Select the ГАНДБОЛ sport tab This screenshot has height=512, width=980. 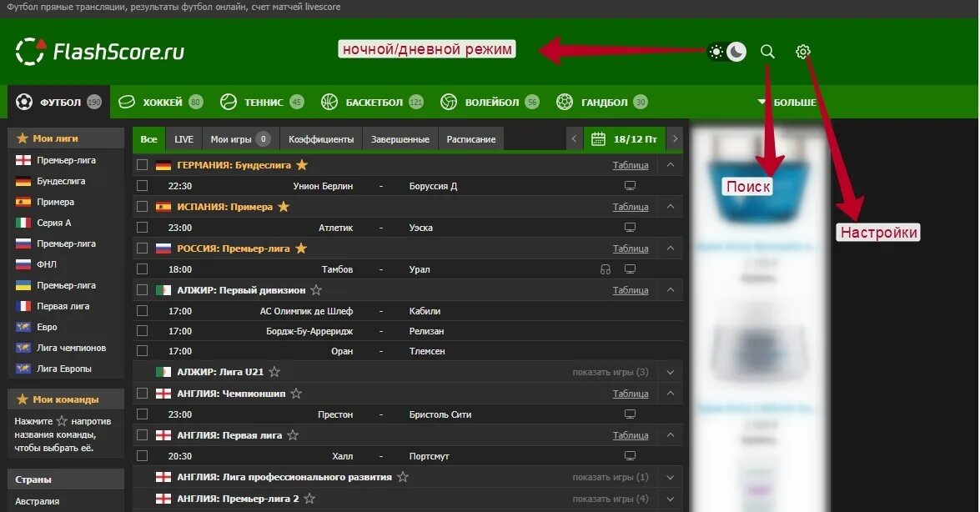coord(602,102)
